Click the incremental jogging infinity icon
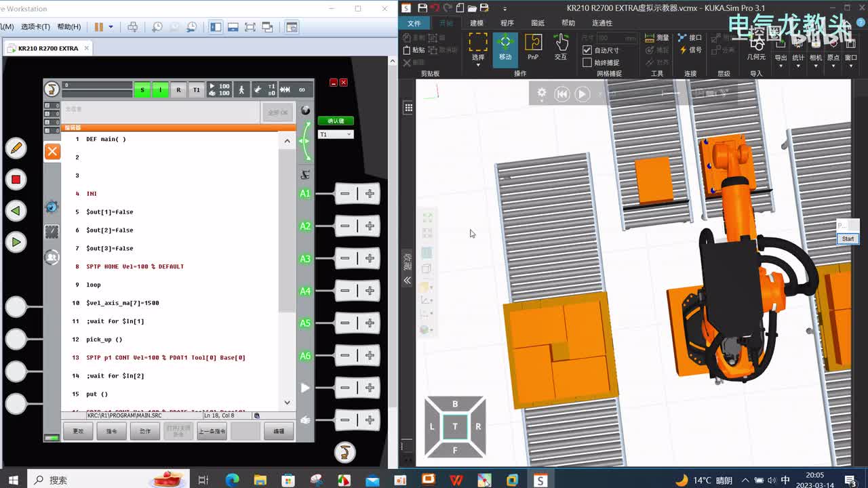This screenshot has height=488, width=868. (x=302, y=89)
